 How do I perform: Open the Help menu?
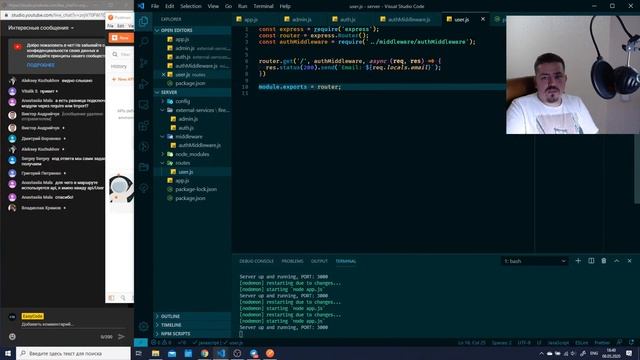[x=285, y=6]
